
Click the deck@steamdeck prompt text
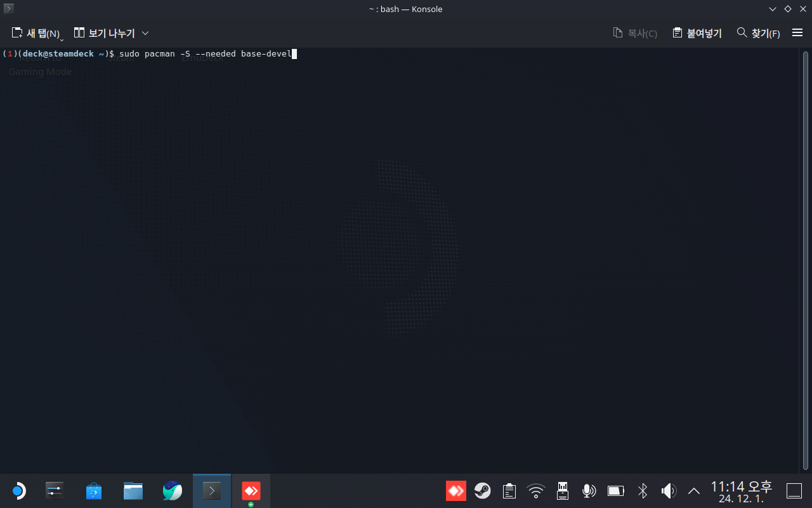coord(58,54)
